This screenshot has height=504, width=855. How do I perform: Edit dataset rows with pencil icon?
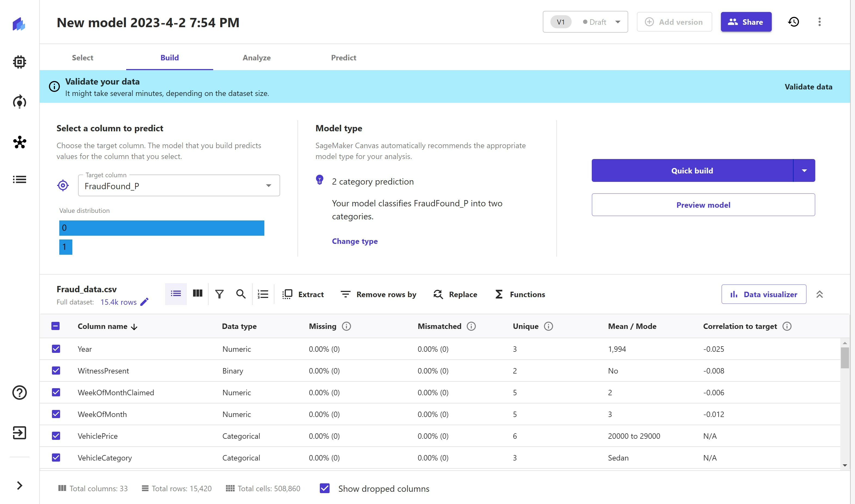(x=144, y=302)
